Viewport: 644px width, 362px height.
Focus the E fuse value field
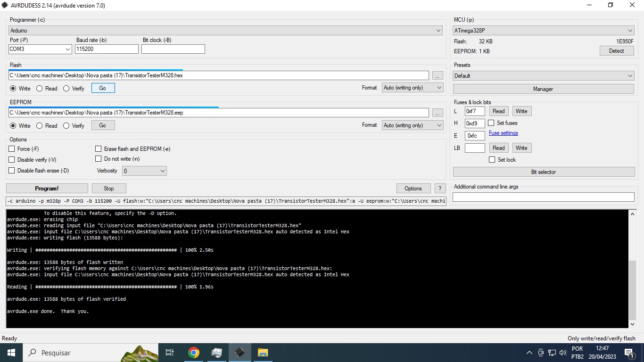click(x=475, y=136)
